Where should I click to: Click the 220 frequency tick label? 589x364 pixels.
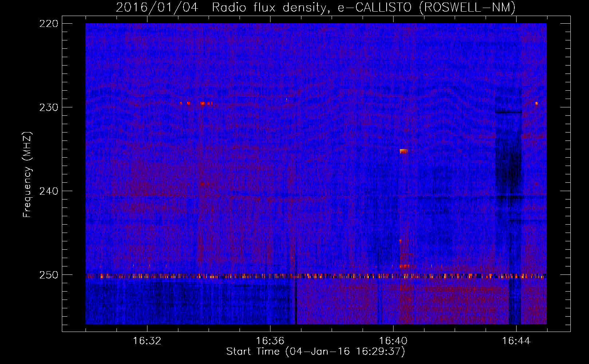pyautogui.click(x=48, y=24)
